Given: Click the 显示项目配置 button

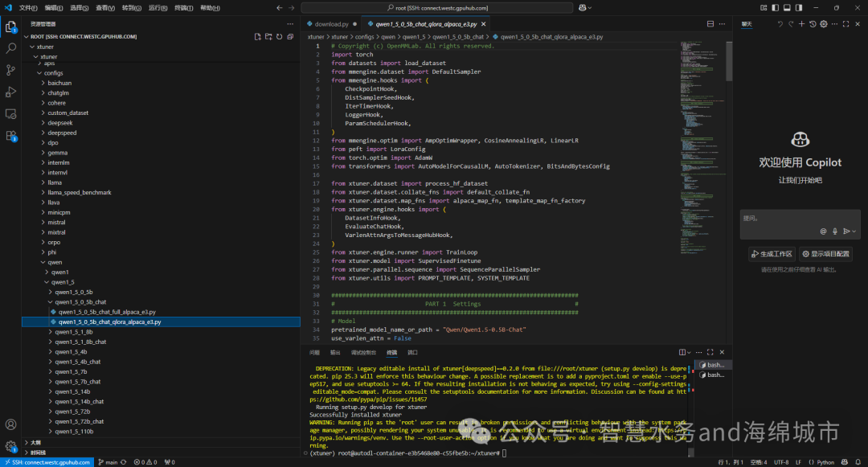Looking at the screenshot, I should [825, 254].
